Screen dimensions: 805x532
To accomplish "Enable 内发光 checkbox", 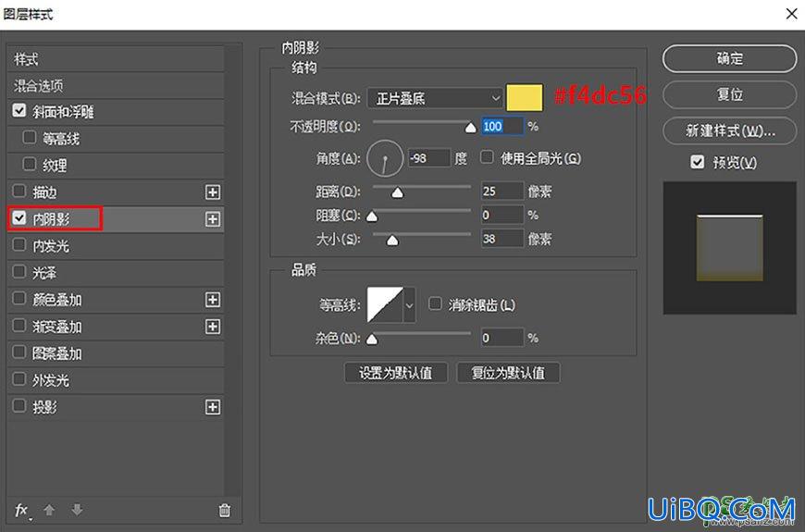I will tap(19, 244).
